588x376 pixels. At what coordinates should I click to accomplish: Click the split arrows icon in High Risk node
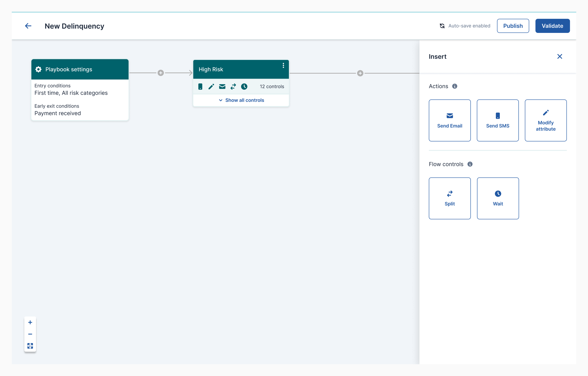click(233, 86)
